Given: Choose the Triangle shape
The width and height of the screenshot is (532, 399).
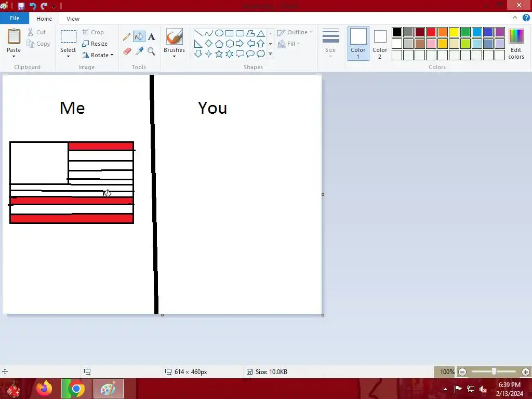Looking at the screenshot, I should point(261,33).
